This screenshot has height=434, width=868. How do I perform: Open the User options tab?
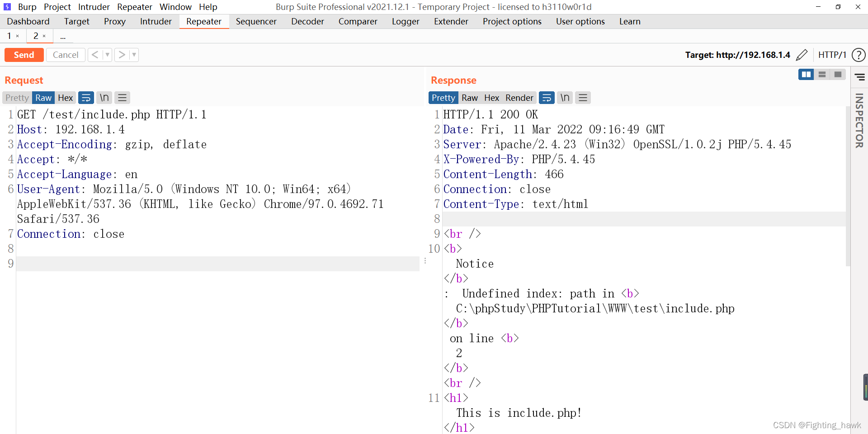(580, 21)
